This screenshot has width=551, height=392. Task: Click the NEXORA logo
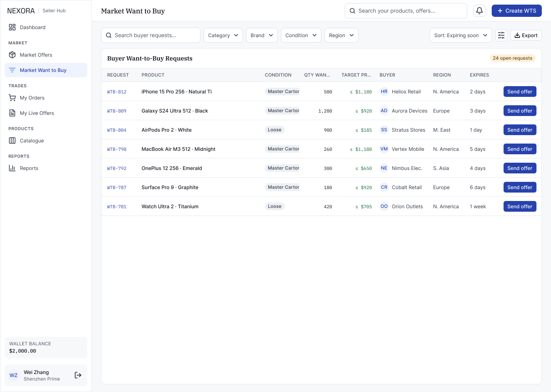[21, 11]
